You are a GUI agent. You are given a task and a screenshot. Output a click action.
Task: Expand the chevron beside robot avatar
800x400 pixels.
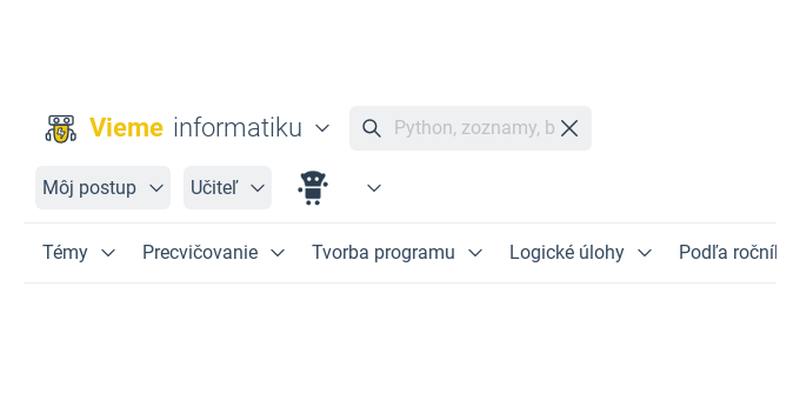374,188
